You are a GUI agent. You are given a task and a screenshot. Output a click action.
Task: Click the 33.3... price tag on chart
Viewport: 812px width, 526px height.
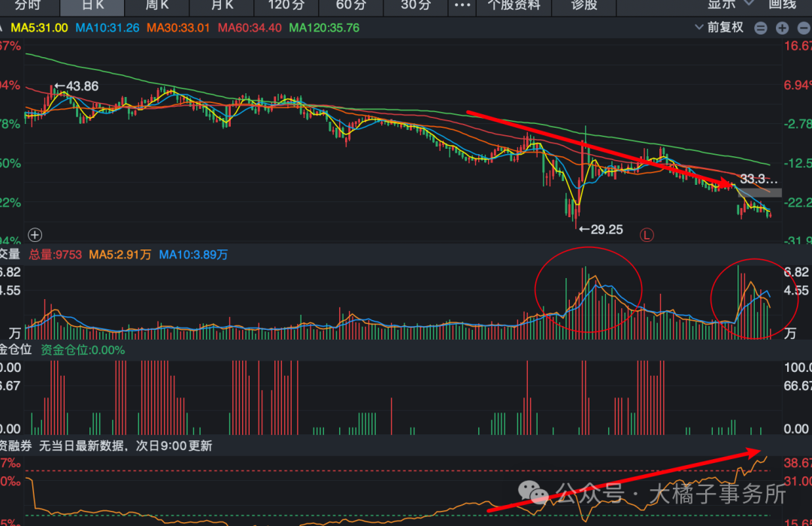pyautogui.click(x=759, y=180)
